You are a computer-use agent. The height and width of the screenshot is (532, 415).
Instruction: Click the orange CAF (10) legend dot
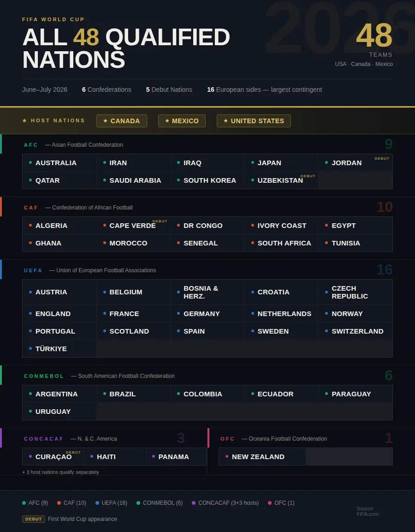point(59,503)
